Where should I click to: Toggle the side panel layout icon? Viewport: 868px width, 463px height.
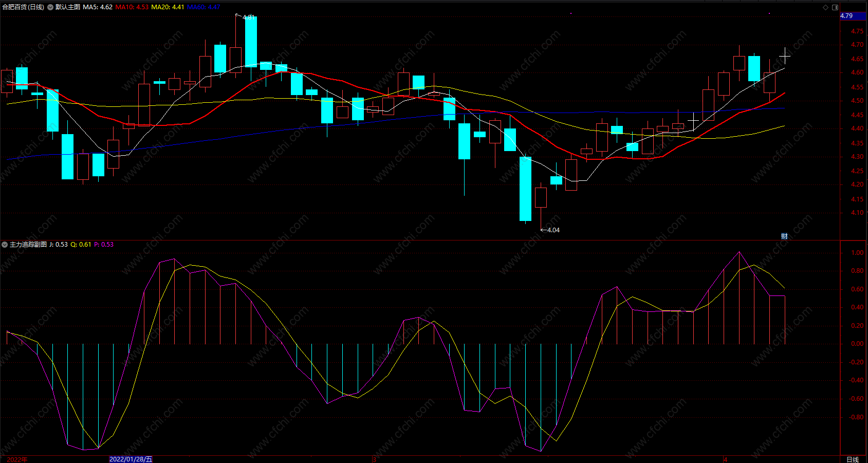835,7
